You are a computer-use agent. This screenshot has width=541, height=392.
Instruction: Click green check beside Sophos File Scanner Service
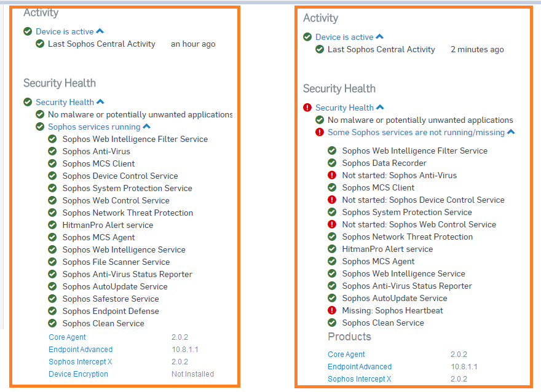pyautogui.click(x=52, y=262)
